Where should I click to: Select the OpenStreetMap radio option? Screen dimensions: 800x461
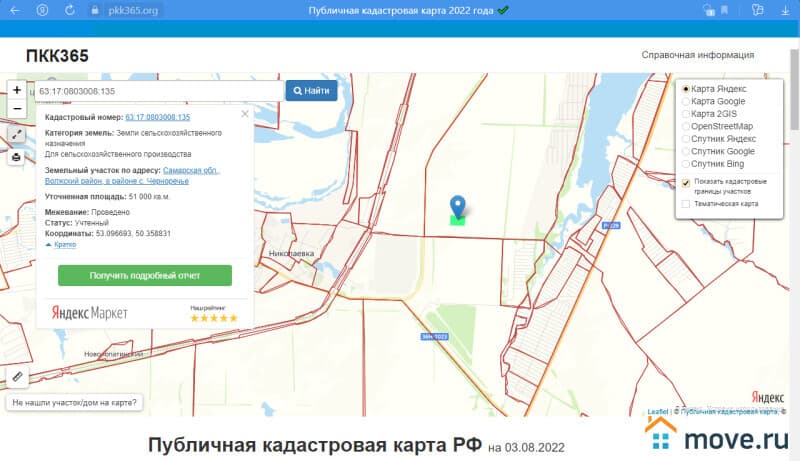click(686, 126)
